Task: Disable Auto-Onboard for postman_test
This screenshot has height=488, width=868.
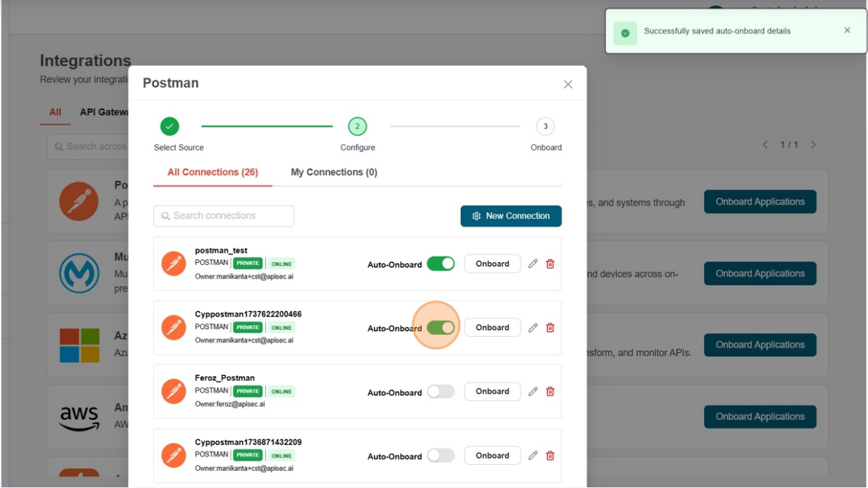Action: coord(441,264)
